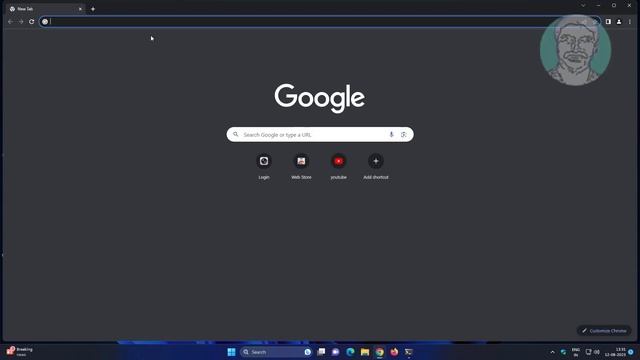The width and height of the screenshot is (640, 360).
Task: Open a new tab with the plus button
Action: point(93,9)
